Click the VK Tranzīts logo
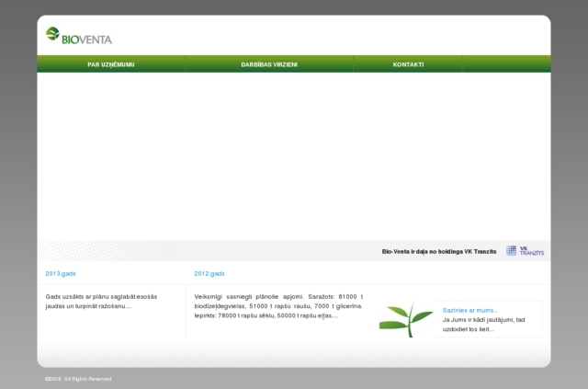The width and height of the screenshot is (588, 389). click(x=525, y=251)
